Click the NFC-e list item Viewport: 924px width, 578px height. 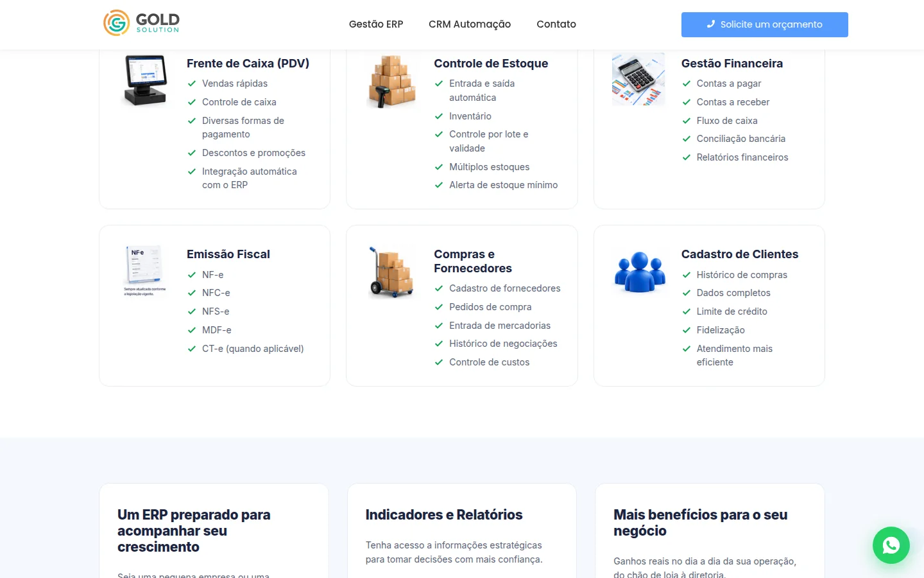coord(216,293)
